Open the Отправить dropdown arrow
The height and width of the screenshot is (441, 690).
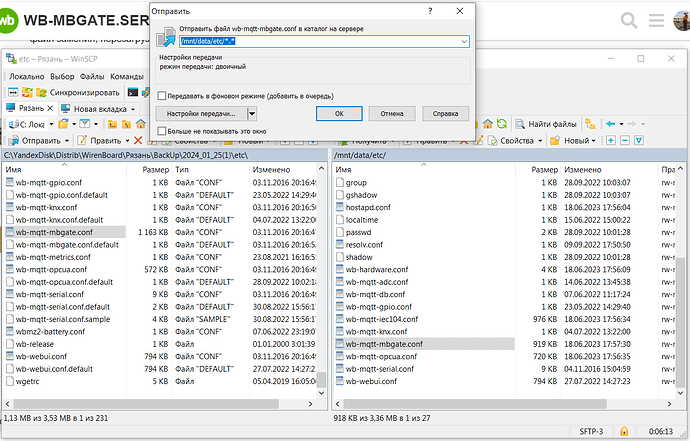click(x=67, y=141)
